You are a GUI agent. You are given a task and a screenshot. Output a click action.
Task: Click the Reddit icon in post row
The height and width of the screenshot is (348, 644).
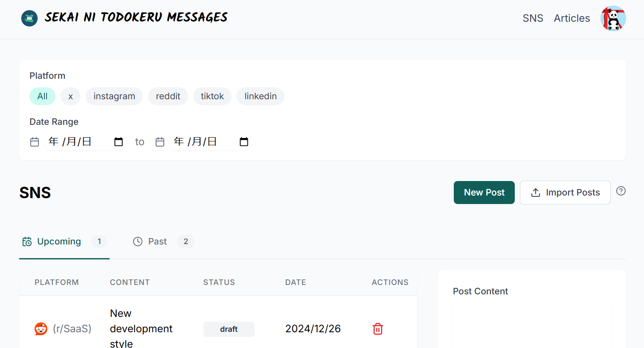41,329
